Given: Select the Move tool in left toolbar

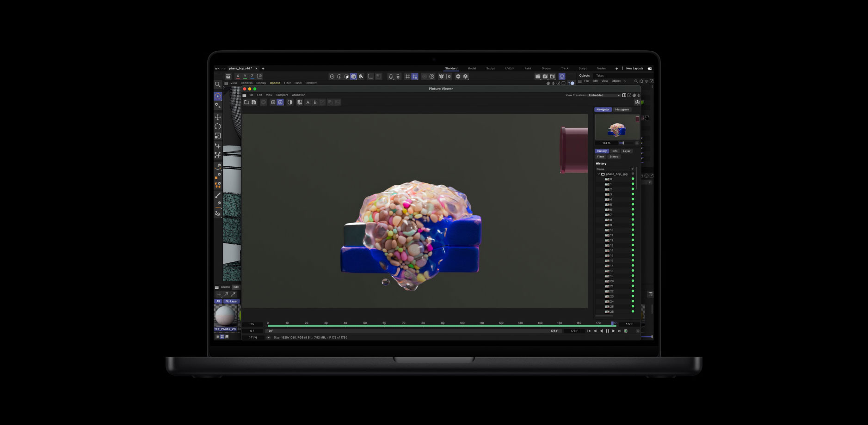Looking at the screenshot, I should click(218, 117).
